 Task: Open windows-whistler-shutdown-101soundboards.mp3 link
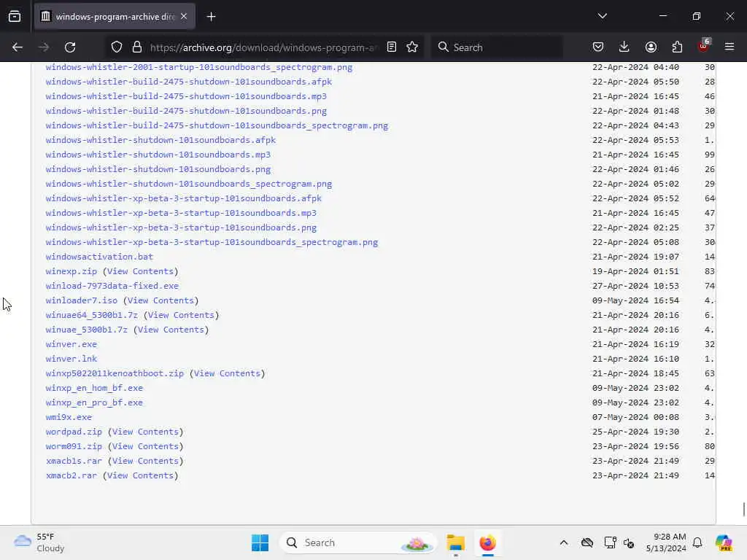point(158,155)
